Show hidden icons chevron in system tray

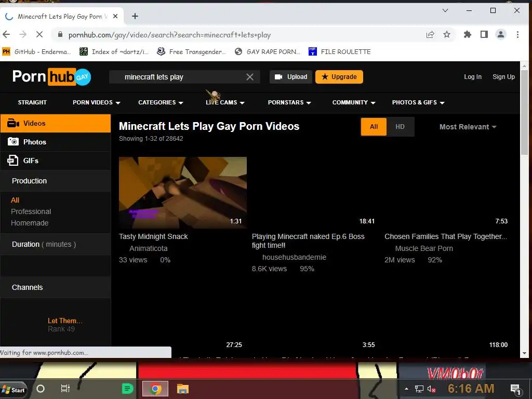tap(406, 389)
